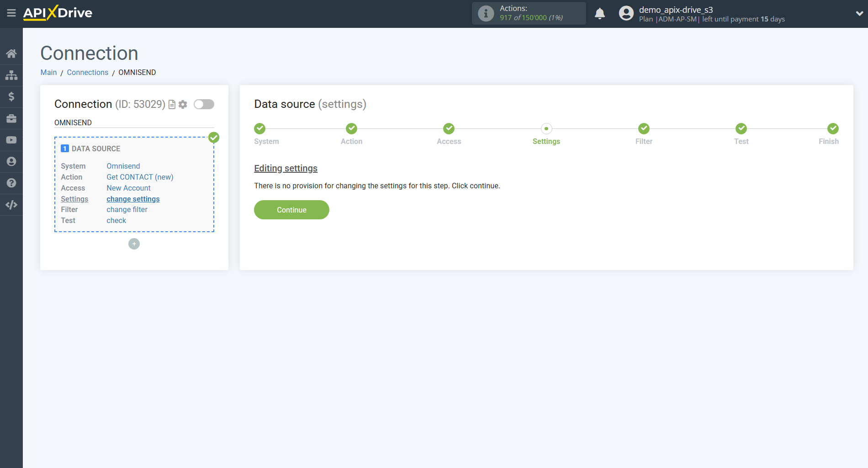Open video tutorials via the YouTube sidebar icon
This screenshot has width=868, height=468.
[x=11, y=140]
